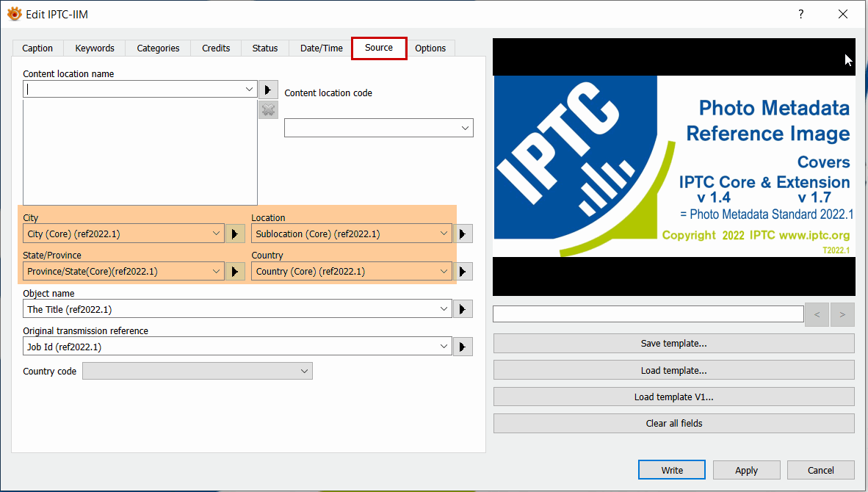868x492 pixels.
Task: Click the arrow button beside Content location name
Action: [268, 90]
